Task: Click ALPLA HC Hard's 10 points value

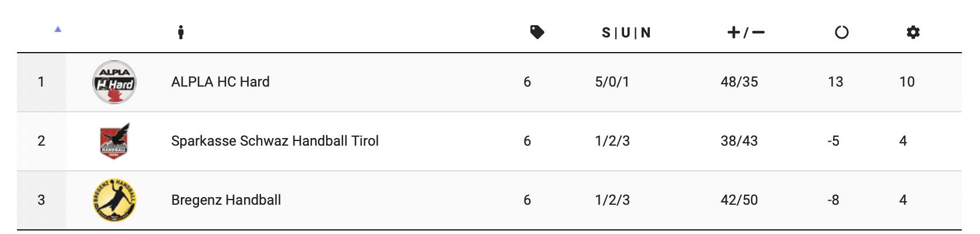Action: 907,82
